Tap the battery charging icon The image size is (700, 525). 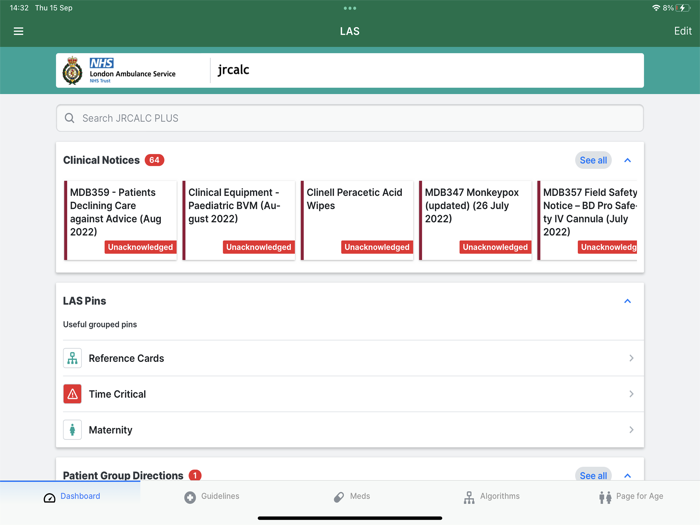pos(683,8)
